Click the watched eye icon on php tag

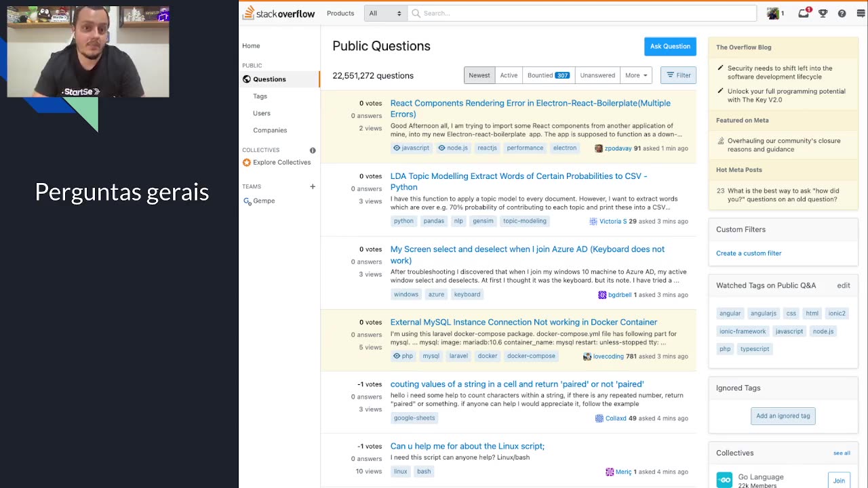tap(397, 356)
